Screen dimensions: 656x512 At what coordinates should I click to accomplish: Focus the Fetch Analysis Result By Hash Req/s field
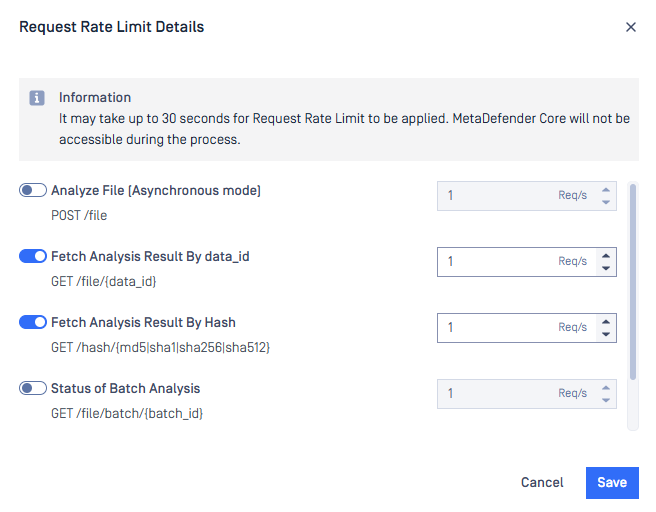pos(517,328)
